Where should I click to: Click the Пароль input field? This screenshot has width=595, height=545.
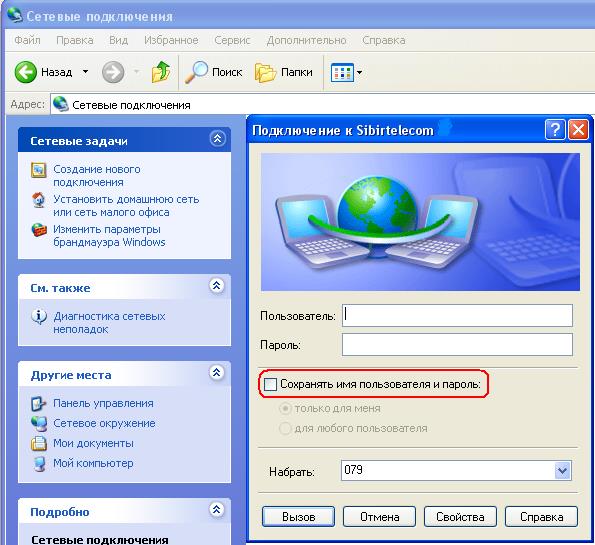[457, 344]
